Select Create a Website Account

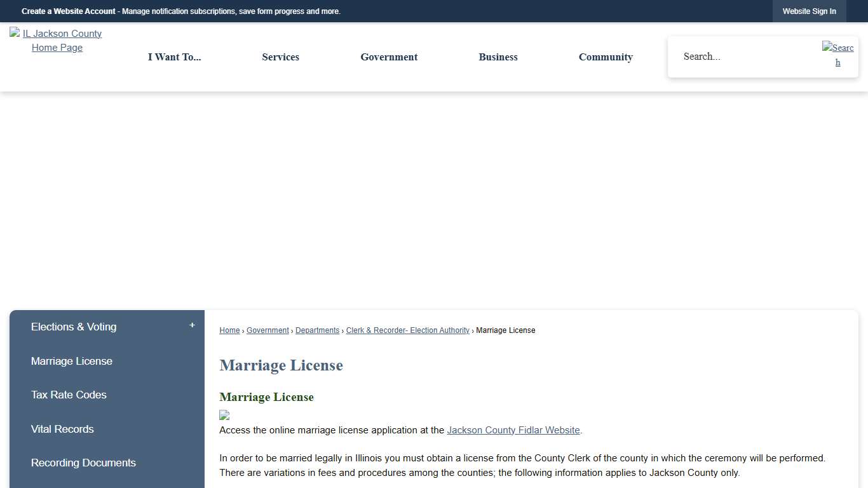(68, 11)
